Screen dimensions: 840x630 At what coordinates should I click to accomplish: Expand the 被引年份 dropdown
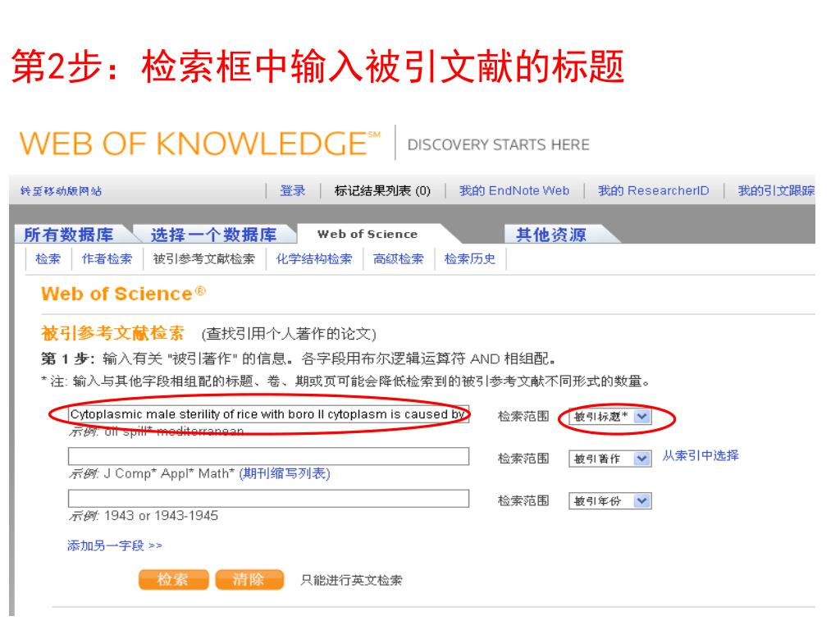(x=610, y=501)
